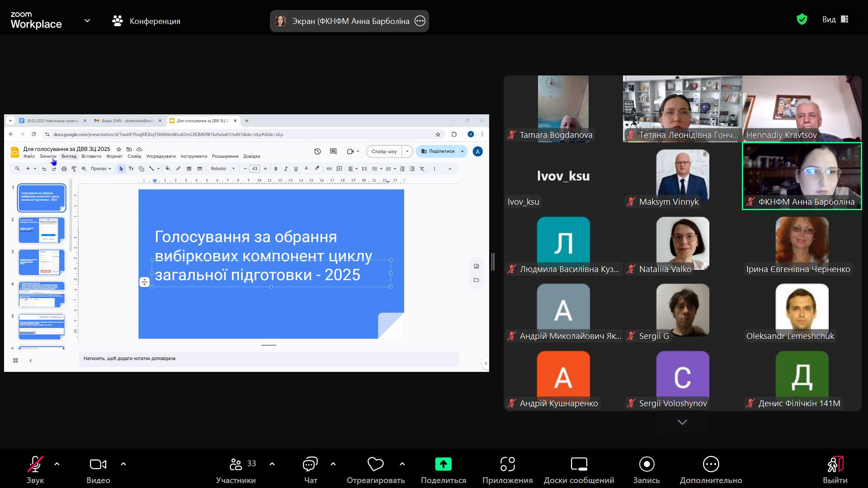Open message boards (Доски сообщений)

pos(579,470)
